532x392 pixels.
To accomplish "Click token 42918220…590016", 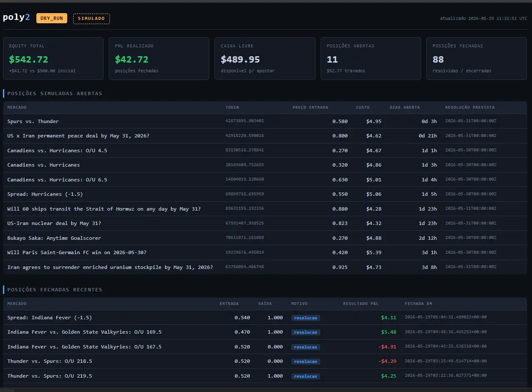I will point(244,136).
